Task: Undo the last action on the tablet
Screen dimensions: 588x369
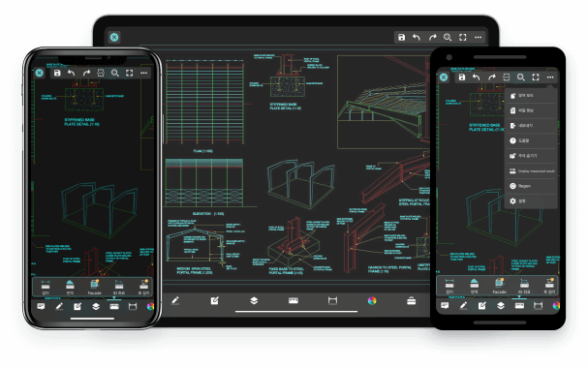Action: tap(417, 37)
